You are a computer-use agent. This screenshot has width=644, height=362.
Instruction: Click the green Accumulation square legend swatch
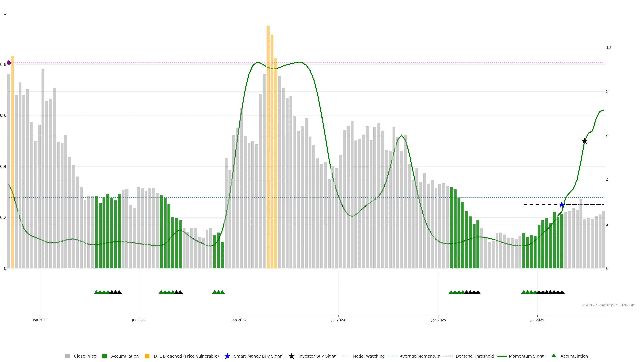(104, 356)
